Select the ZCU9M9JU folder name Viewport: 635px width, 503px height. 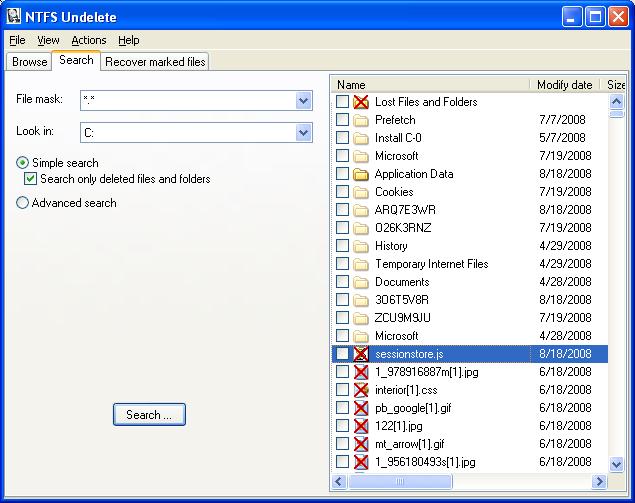pyautogui.click(x=403, y=318)
